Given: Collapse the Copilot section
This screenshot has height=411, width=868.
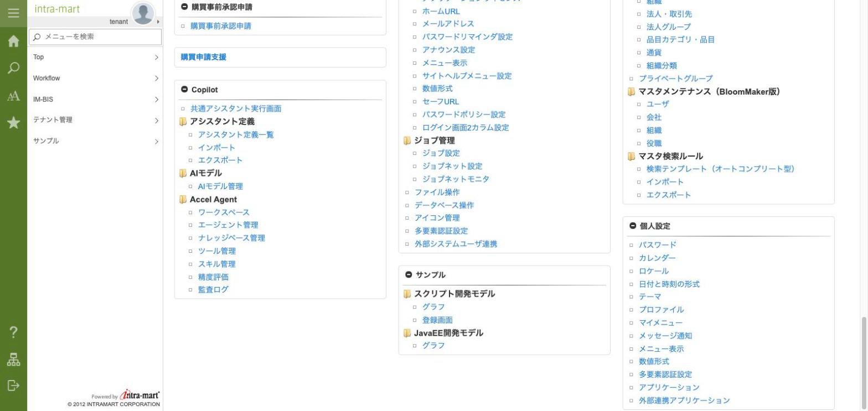Looking at the screenshot, I should coord(184,90).
